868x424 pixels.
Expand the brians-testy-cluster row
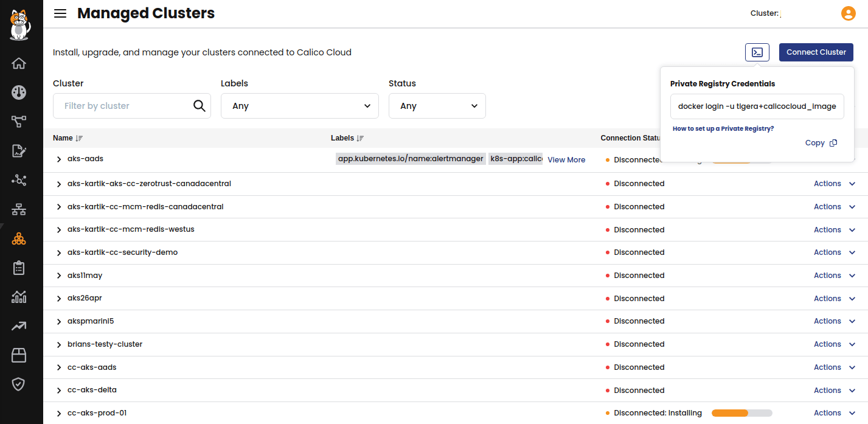(x=59, y=345)
